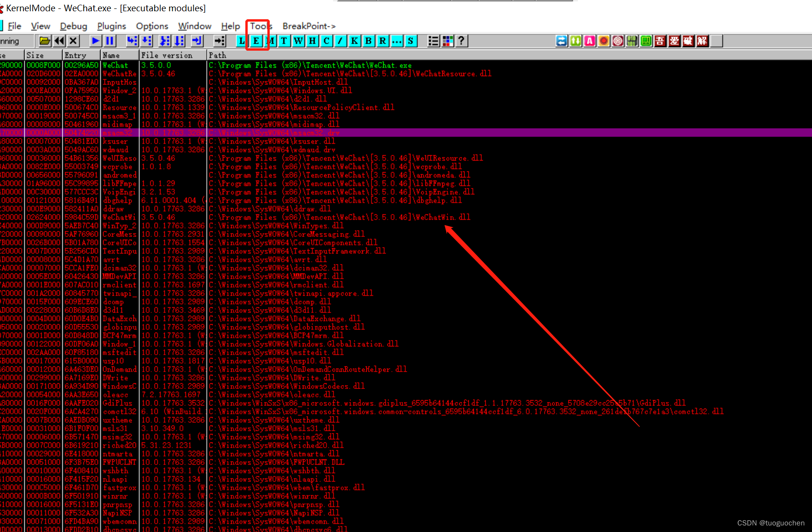Screen dimensions: 812x532
Task: Select the andromeda.dll module row
Action: pyautogui.click(x=406, y=175)
